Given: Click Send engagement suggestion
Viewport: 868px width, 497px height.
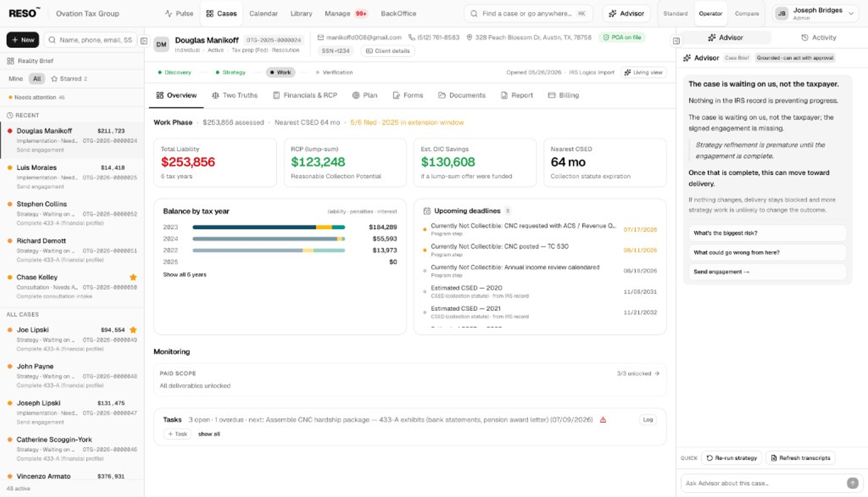Looking at the screenshot, I should tap(767, 272).
